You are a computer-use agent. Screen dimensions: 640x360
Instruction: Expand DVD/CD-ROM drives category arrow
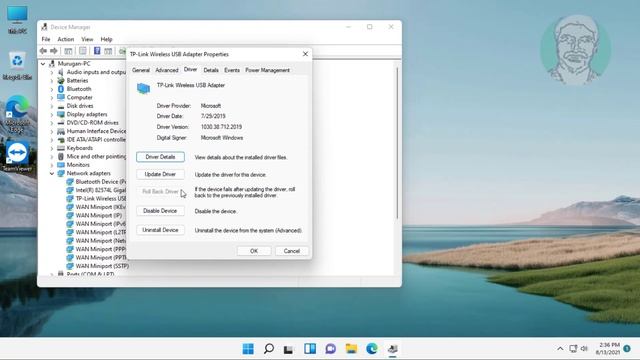[52, 122]
